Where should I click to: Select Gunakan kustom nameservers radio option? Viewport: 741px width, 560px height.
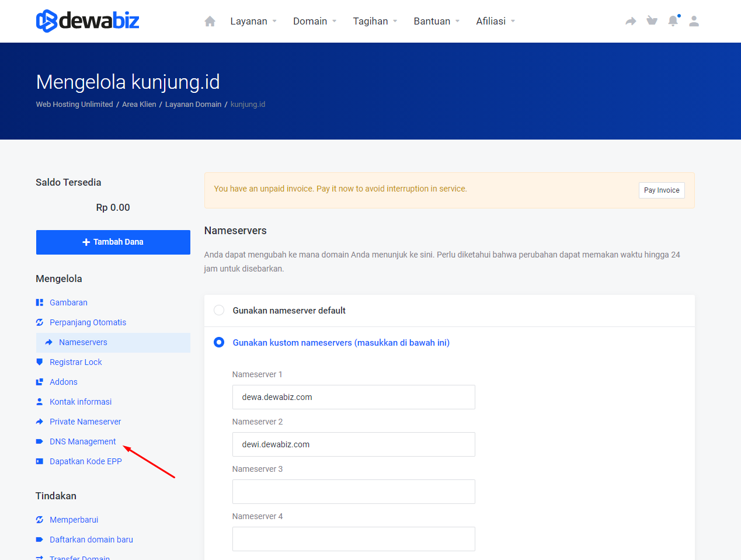coord(219,342)
